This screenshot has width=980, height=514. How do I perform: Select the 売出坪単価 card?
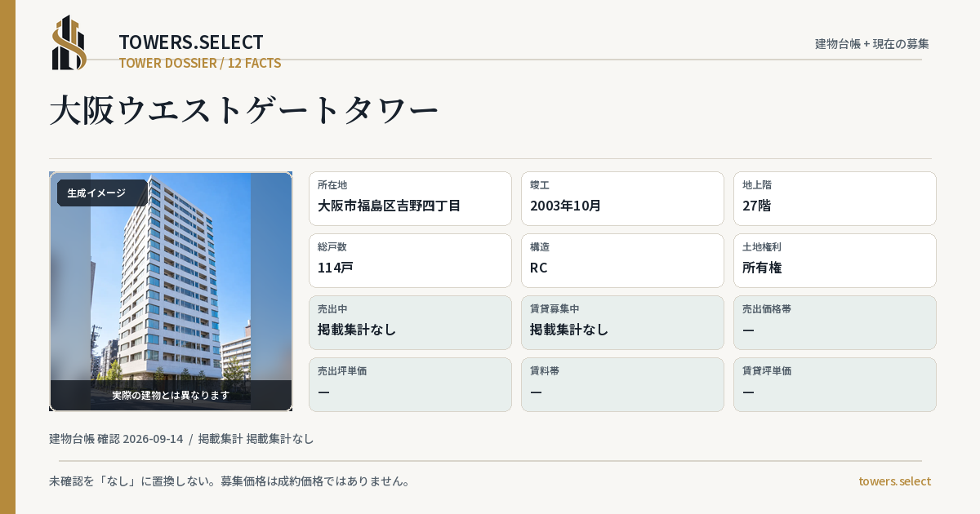410,384
